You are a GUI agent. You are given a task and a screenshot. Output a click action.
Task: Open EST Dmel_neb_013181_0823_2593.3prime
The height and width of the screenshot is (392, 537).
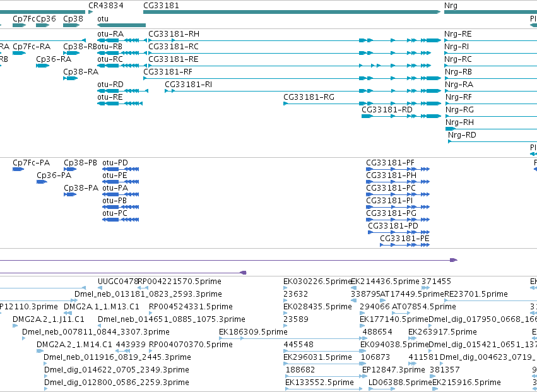148,294
